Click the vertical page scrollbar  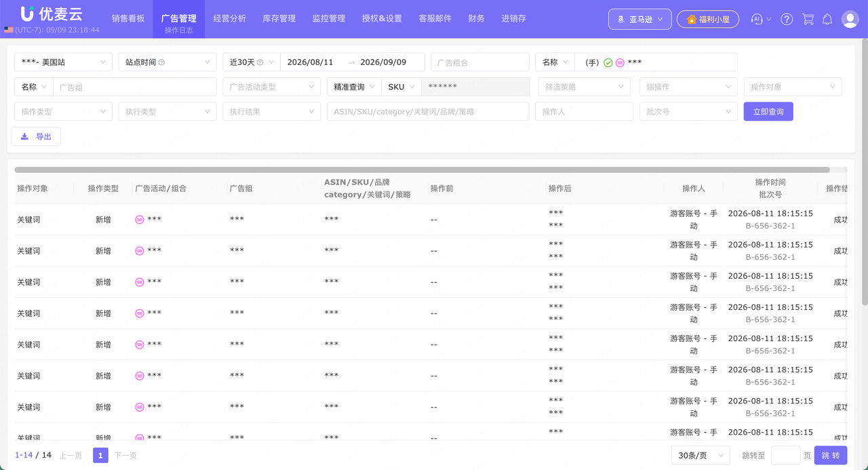coord(865,172)
